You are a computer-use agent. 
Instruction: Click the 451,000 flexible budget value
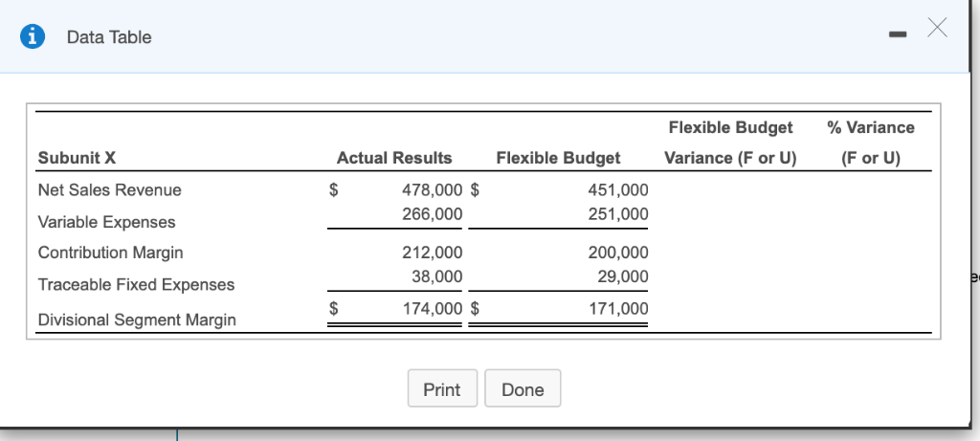[618, 190]
